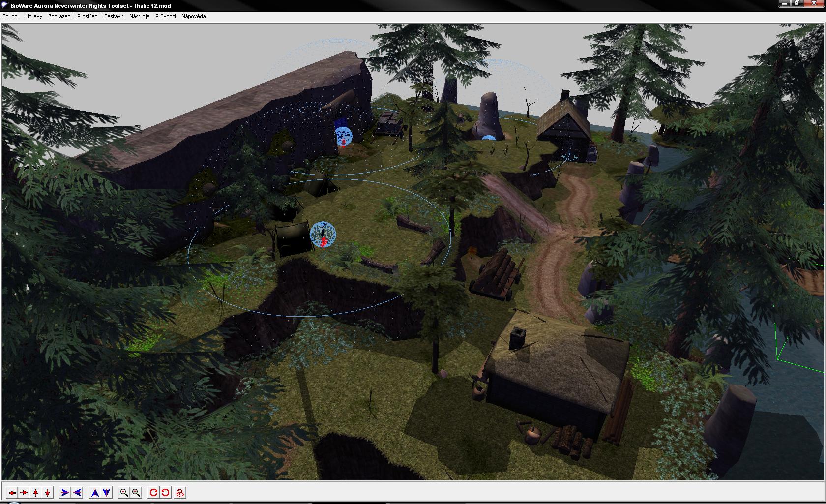
Task: Click the blue left-pointing arrowhead camera button
Action: click(x=77, y=492)
